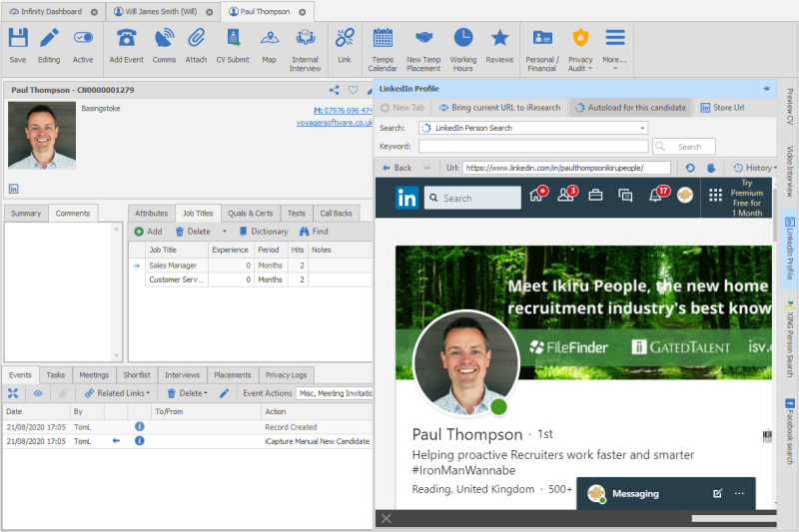Toggle Autoload for this candidate
Screen dimensions: 799x532
628,107
